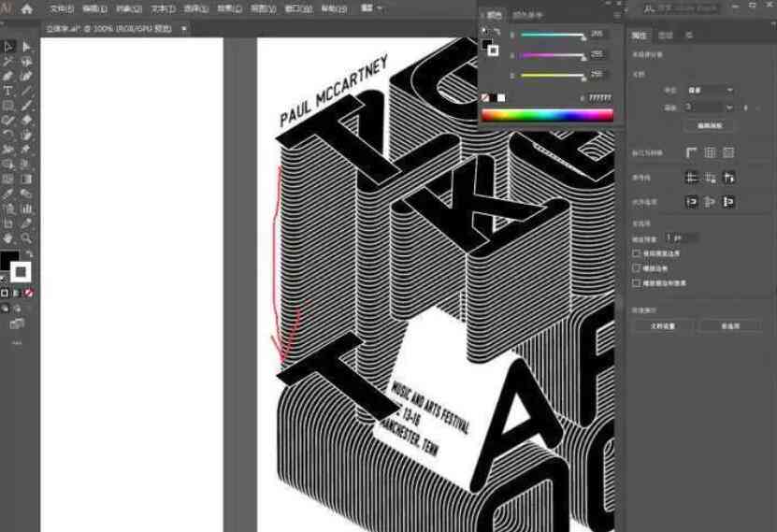
Task: Click the hex color value field
Action: [x=600, y=98]
